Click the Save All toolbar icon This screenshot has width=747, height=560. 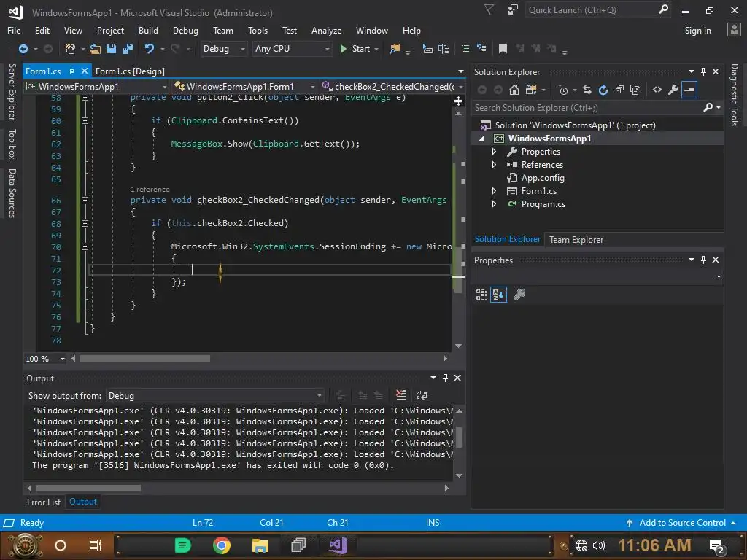click(x=127, y=49)
